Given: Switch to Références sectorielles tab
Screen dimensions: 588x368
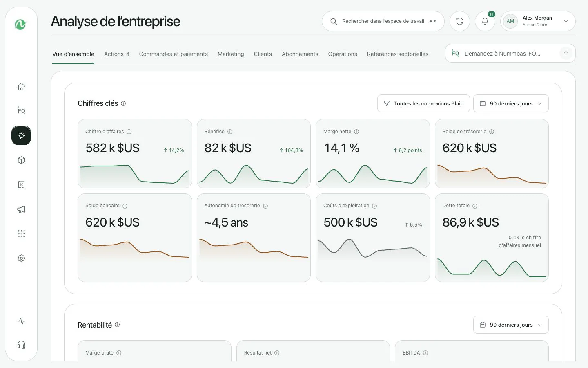Looking at the screenshot, I should [x=397, y=54].
